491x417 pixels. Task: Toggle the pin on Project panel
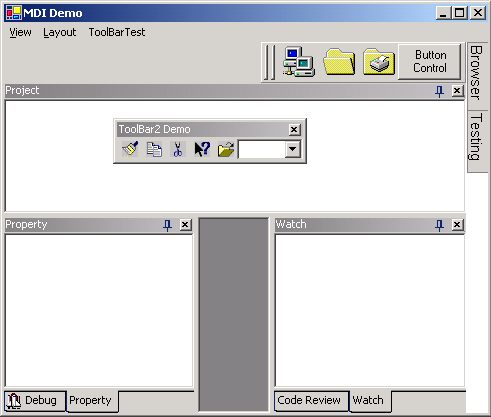[x=440, y=91]
